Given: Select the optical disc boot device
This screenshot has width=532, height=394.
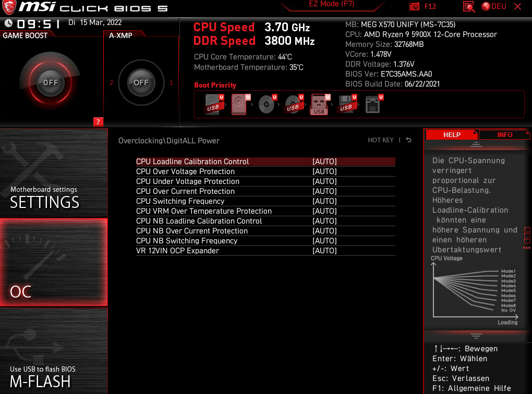Looking at the screenshot, I should point(267,104).
